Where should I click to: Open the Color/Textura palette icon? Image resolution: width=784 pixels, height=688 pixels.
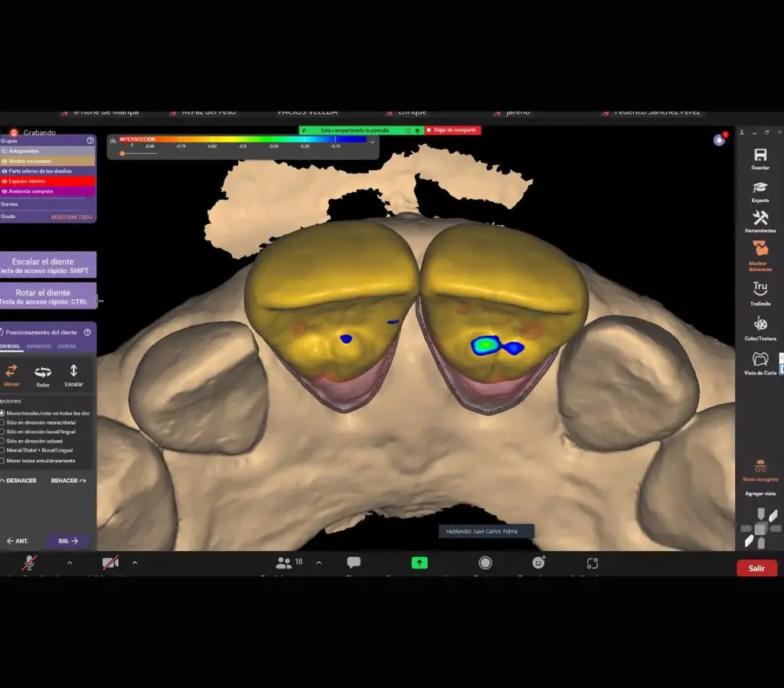pyautogui.click(x=759, y=324)
